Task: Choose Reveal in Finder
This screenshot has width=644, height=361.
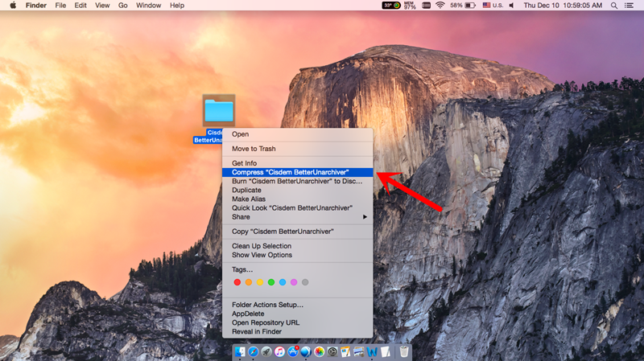Action: point(297,331)
